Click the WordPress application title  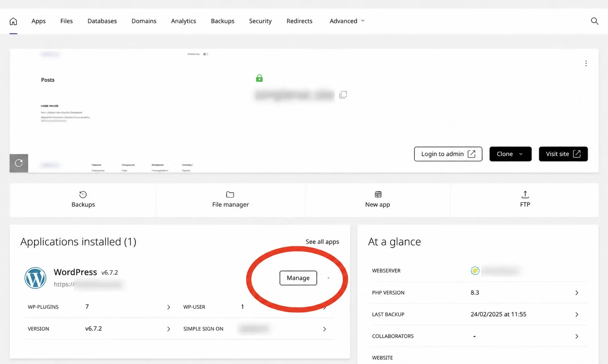(75, 272)
